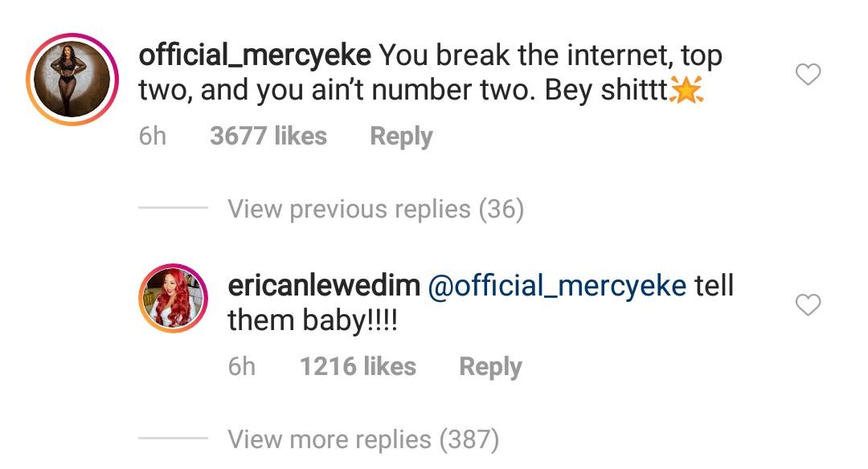868x469 pixels.
Task: Follow the @official_mercyeke mention in the reply
Action: (x=558, y=287)
